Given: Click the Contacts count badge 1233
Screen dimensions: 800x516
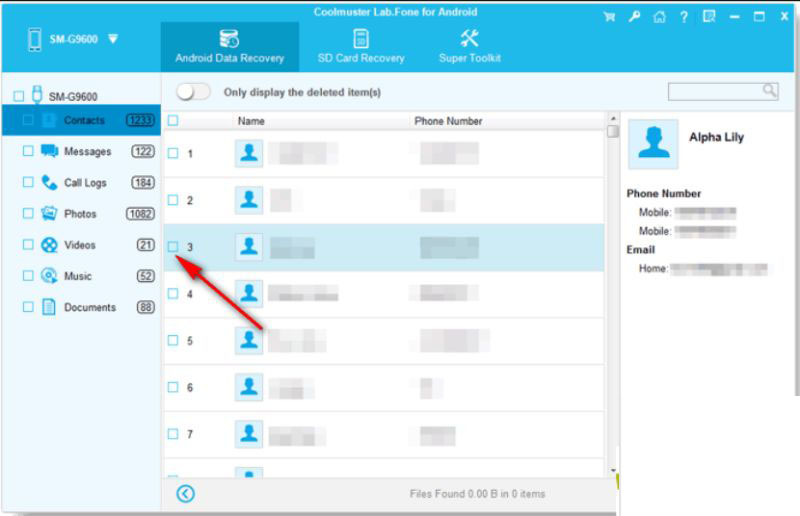Looking at the screenshot, I should click(x=140, y=120).
